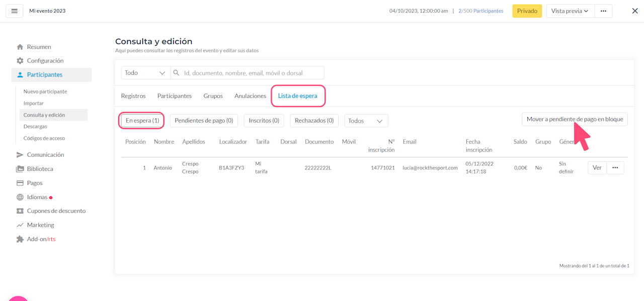Viewport: 644px width, 301px height.
Task: Click the Email column header
Action: tap(410, 142)
